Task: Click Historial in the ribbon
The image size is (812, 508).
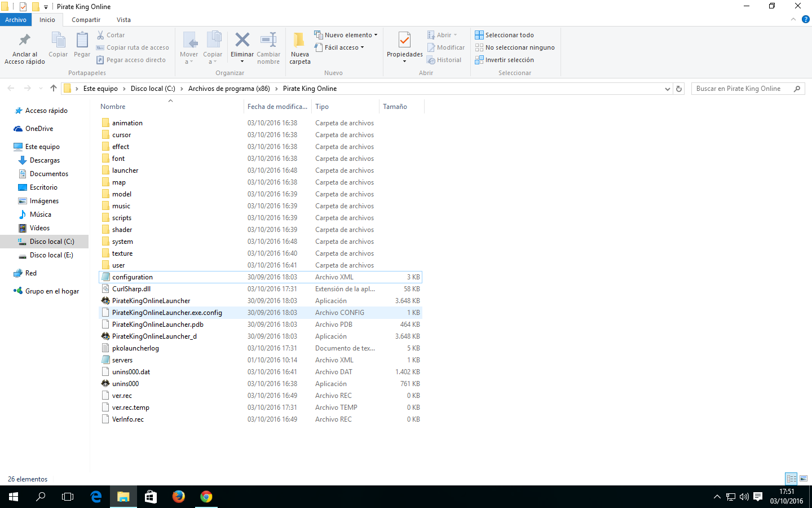Action: (x=444, y=60)
